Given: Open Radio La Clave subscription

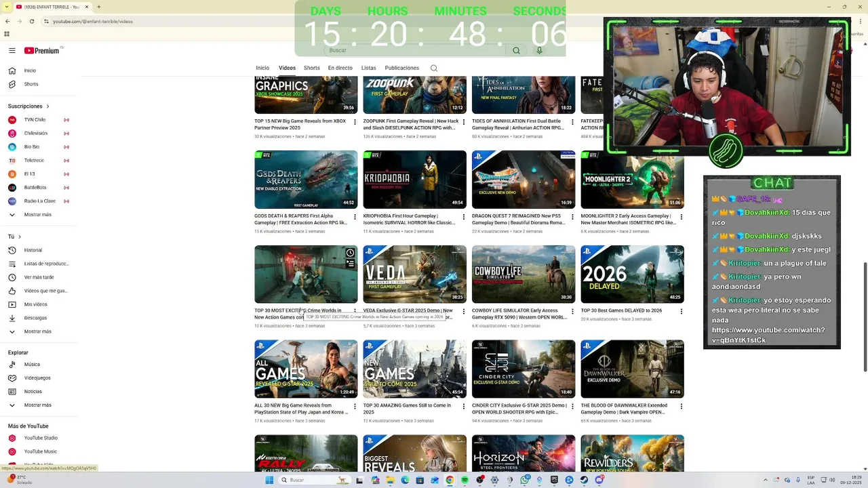Looking at the screenshot, I should click(39, 201).
